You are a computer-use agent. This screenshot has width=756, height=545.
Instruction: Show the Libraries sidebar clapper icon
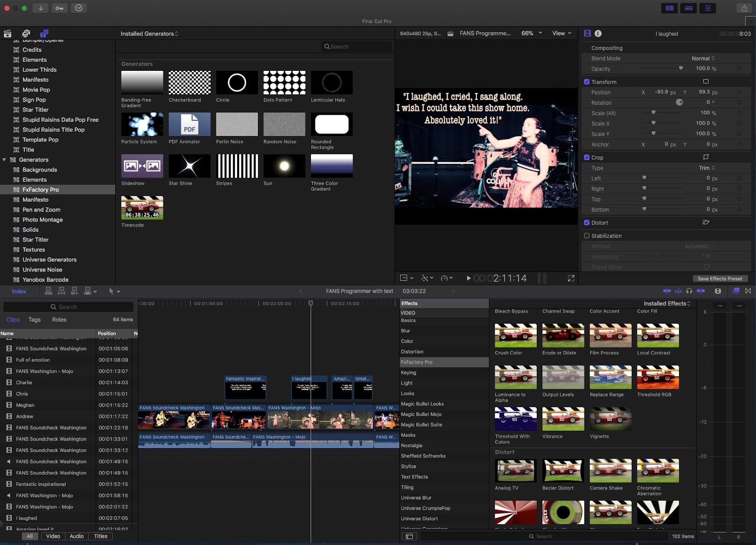pos(8,34)
